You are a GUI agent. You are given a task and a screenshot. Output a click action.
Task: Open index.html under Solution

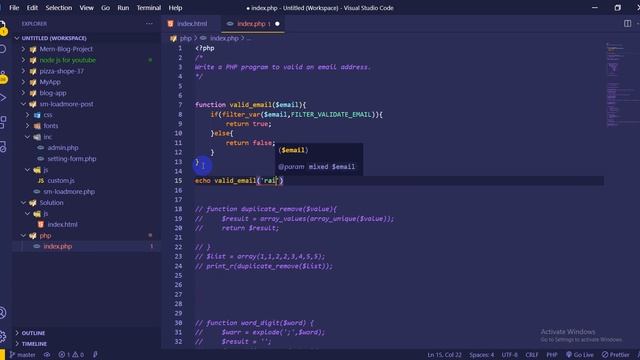62,224
